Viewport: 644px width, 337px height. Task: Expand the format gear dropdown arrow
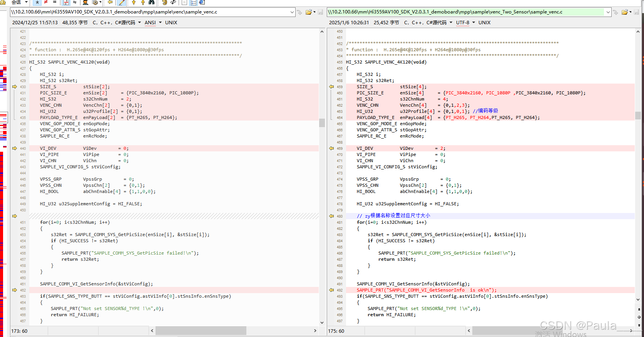click(x=100, y=2)
